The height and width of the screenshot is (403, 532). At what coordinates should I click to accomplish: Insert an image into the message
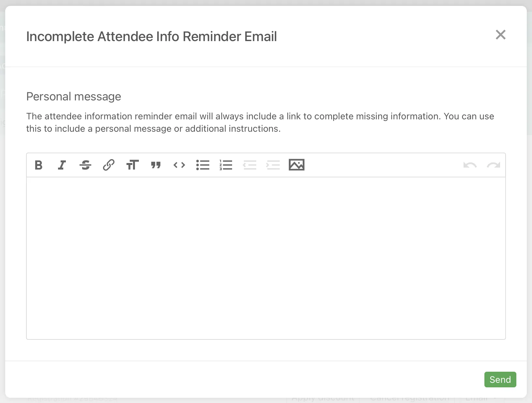pyautogui.click(x=296, y=165)
